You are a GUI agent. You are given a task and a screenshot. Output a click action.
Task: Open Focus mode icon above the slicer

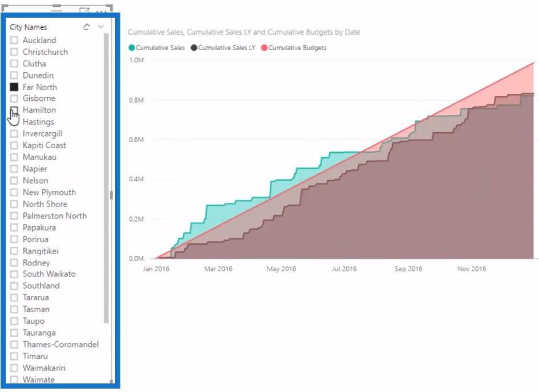click(x=84, y=11)
